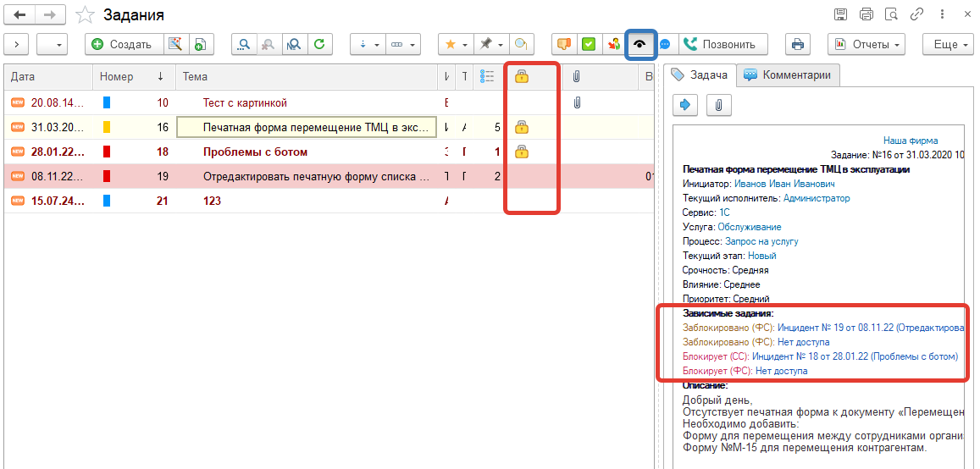Click the green refresh list icon
The image size is (980, 469).
click(x=319, y=45)
